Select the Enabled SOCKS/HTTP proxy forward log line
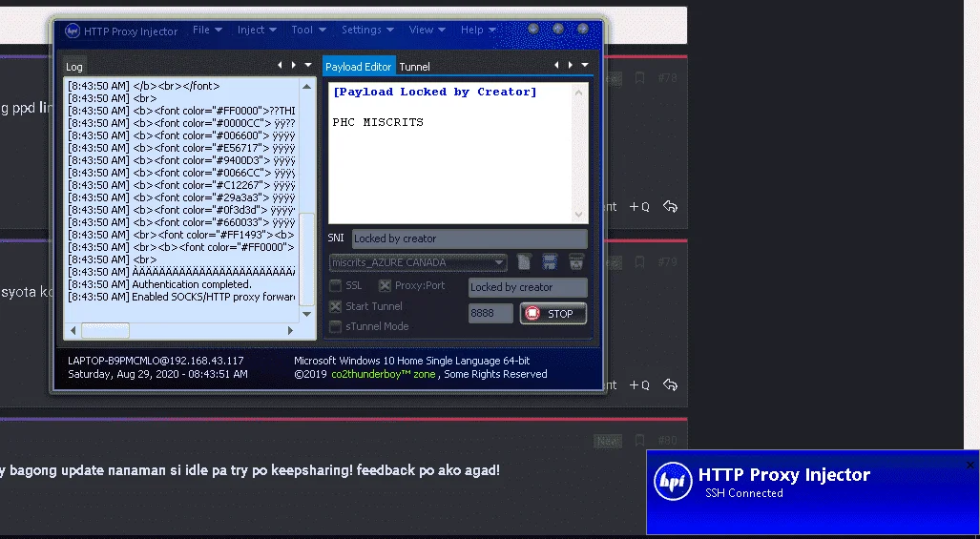 (182, 297)
